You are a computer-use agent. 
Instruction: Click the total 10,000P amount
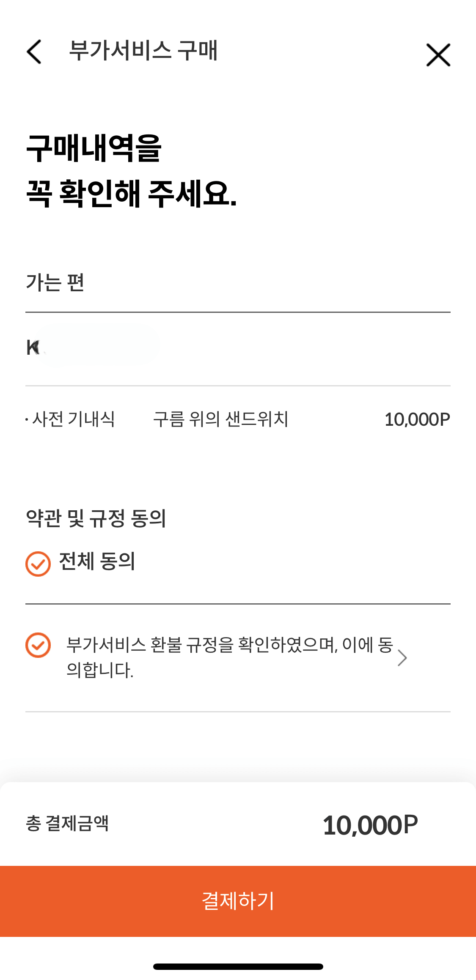pyautogui.click(x=370, y=825)
